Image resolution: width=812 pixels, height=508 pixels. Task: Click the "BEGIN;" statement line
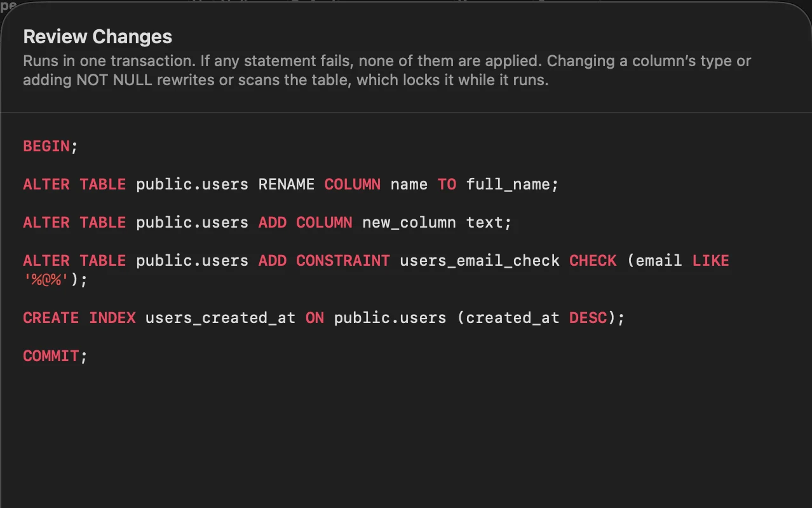50,146
